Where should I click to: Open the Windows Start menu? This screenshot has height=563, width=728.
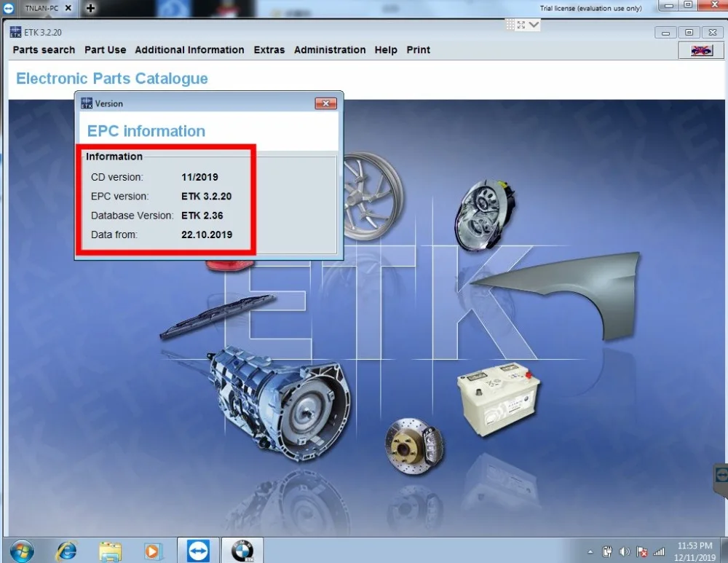tap(22, 551)
